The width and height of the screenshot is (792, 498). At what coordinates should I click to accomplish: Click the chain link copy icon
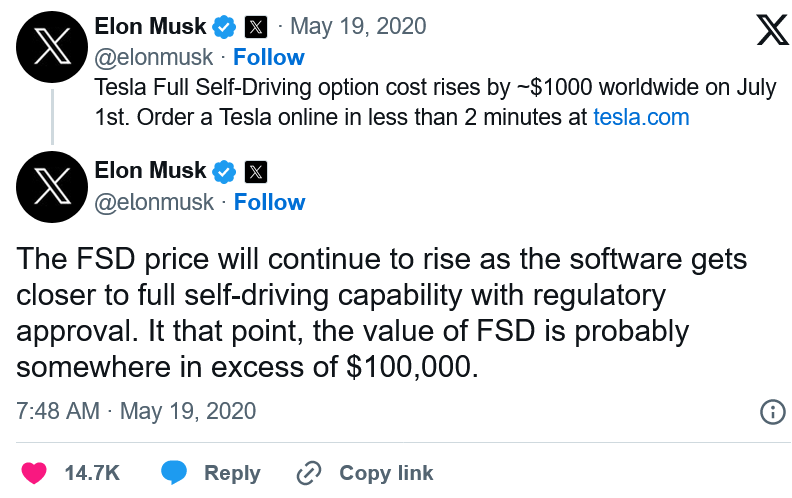click(309, 473)
